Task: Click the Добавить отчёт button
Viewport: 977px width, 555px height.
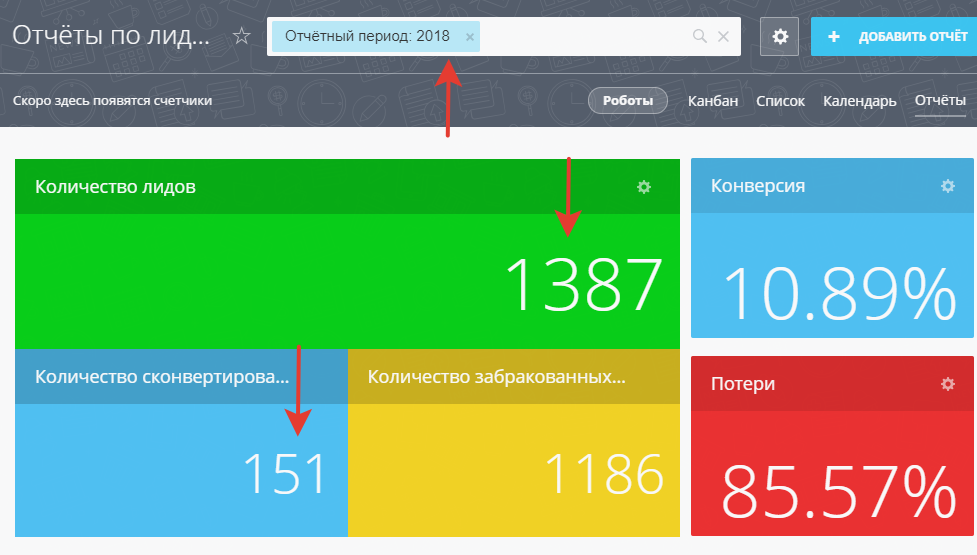Action: tap(894, 37)
